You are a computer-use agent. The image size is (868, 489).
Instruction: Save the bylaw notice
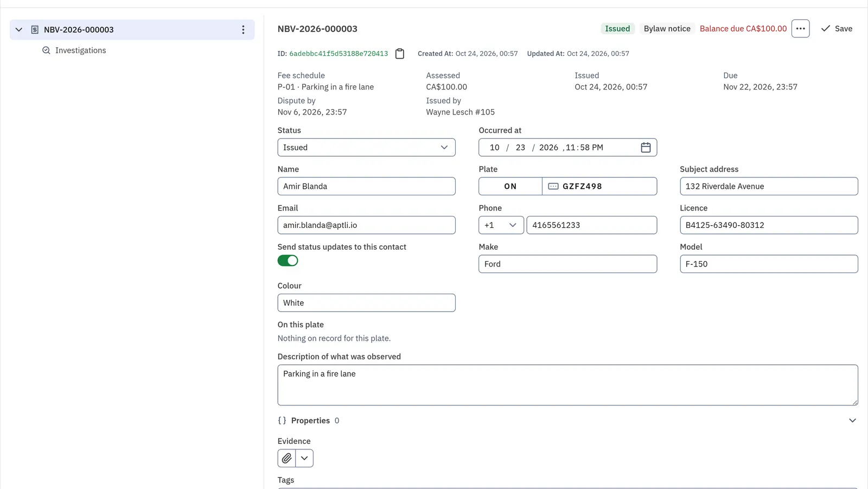coord(837,29)
